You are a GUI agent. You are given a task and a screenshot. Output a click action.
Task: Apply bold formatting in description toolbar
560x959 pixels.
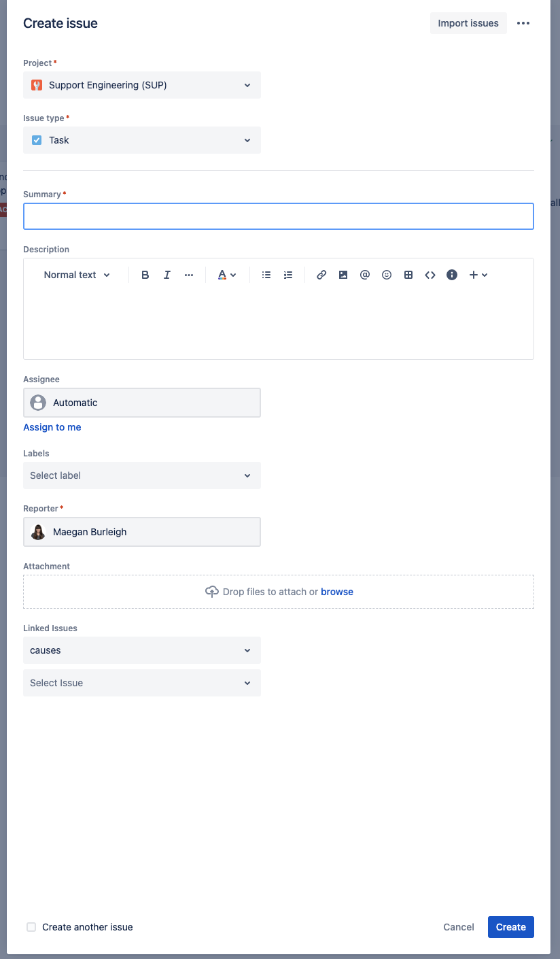pyautogui.click(x=145, y=275)
